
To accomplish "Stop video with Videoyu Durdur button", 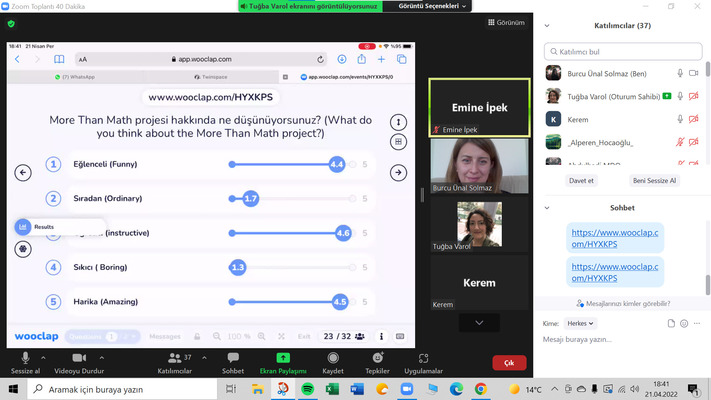I will pyautogui.click(x=79, y=363).
